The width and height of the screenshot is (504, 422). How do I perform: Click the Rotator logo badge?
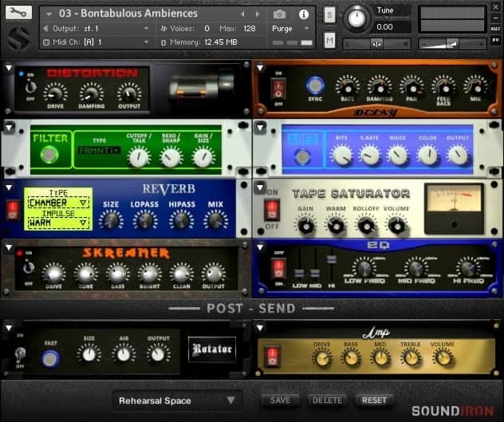coord(212,349)
